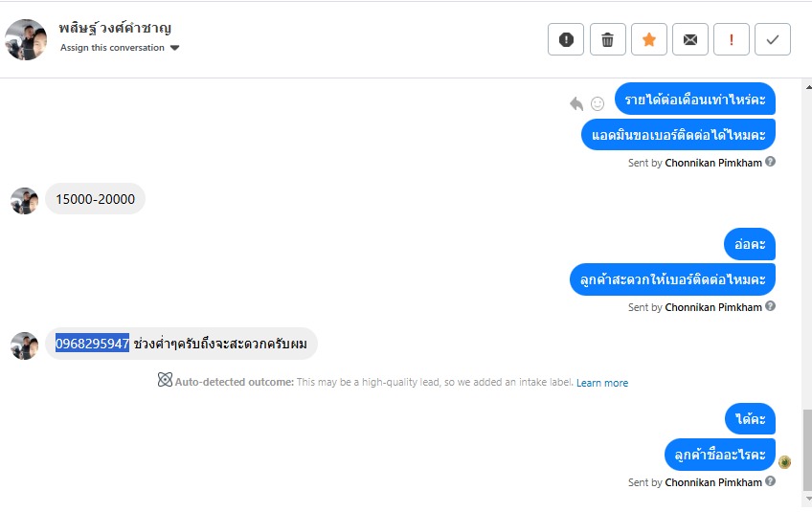Click reply arrow beside the top message
This screenshot has width=812, height=512.
point(576,103)
